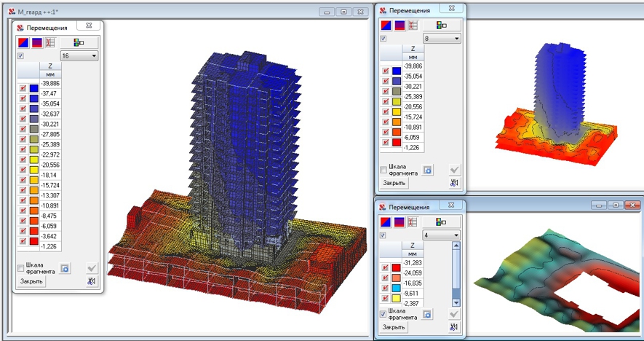Click the scissors icon in the top-right panel
The height and width of the screenshot is (341, 644).
(x=456, y=183)
